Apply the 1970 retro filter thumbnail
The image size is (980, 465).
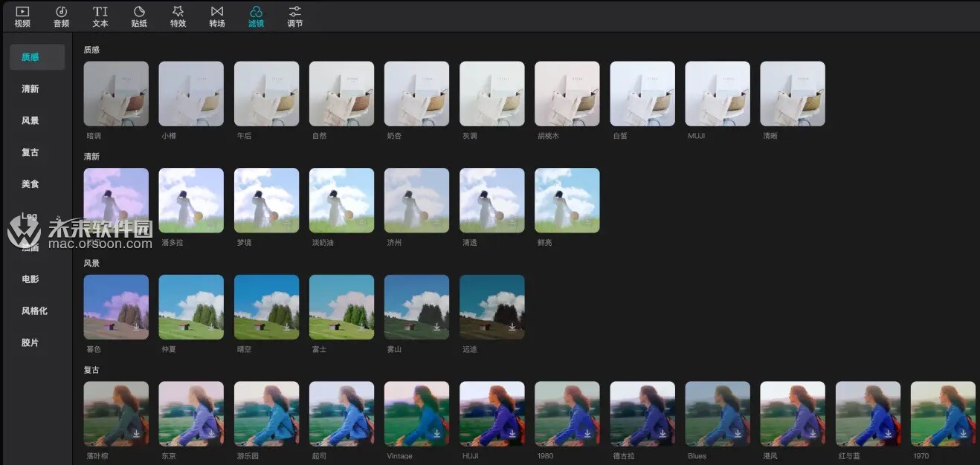coord(943,414)
